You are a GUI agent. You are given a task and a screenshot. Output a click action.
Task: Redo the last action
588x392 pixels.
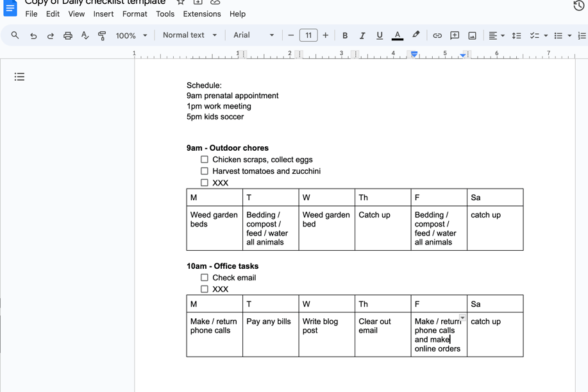tap(50, 36)
